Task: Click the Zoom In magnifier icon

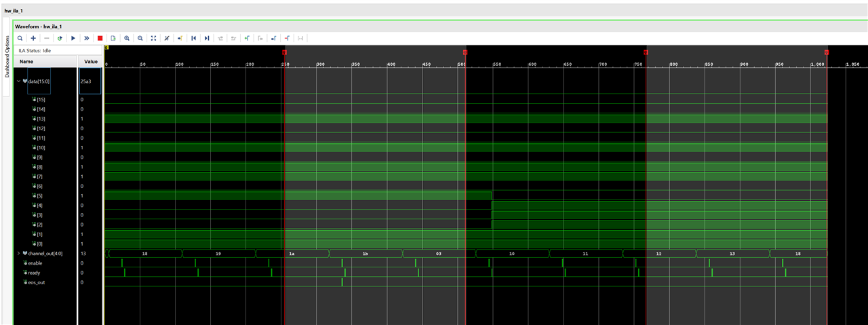Action: [x=127, y=38]
